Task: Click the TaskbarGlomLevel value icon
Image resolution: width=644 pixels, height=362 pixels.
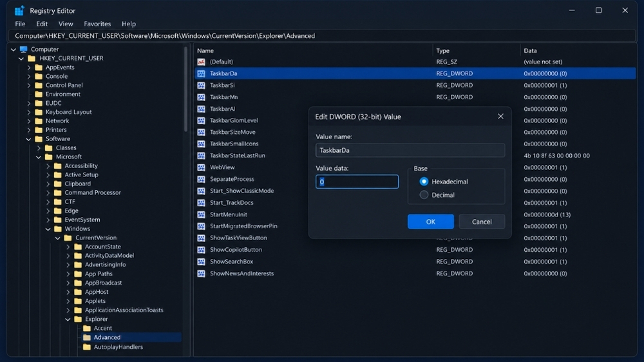Action: coord(201,120)
